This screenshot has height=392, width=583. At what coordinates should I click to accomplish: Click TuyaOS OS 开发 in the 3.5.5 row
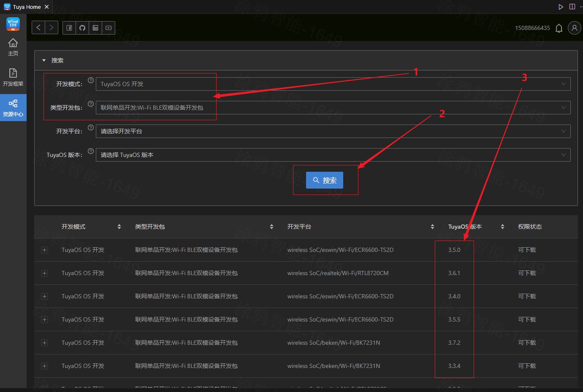83,319
